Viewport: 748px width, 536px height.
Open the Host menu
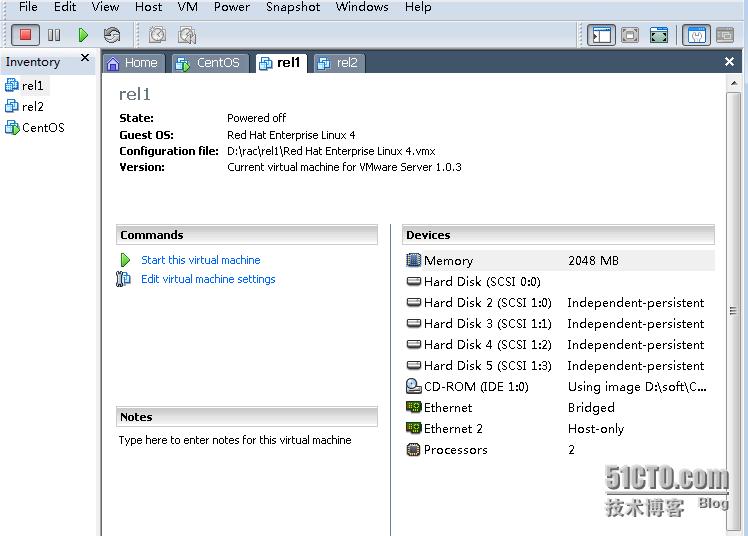click(148, 7)
